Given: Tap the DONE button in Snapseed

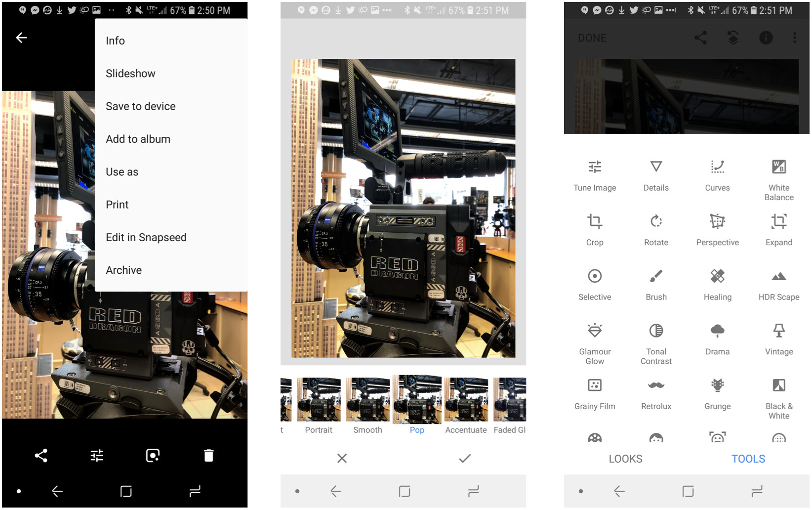Looking at the screenshot, I should pos(592,38).
